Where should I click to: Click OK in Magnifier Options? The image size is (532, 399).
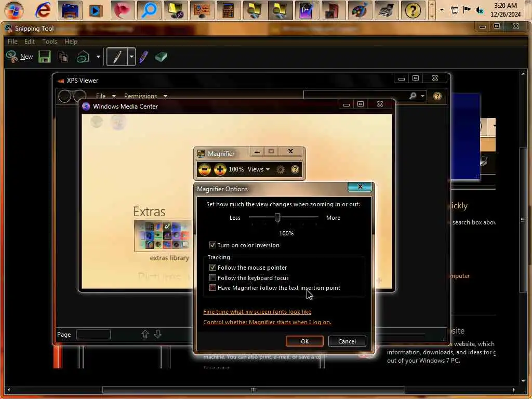point(304,341)
